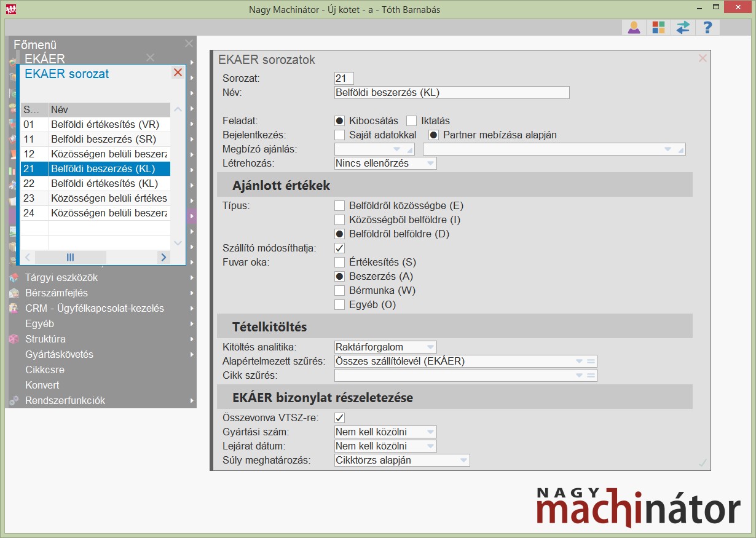Select row 24 Közösségen belüli beszerzés
Screen dimensions: 756x538
(x=95, y=213)
